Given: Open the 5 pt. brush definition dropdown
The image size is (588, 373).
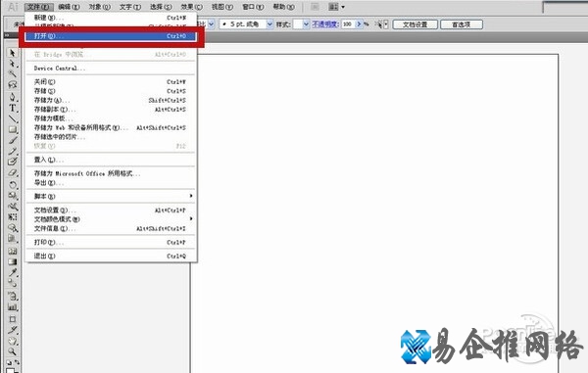Looking at the screenshot, I should 269,24.
